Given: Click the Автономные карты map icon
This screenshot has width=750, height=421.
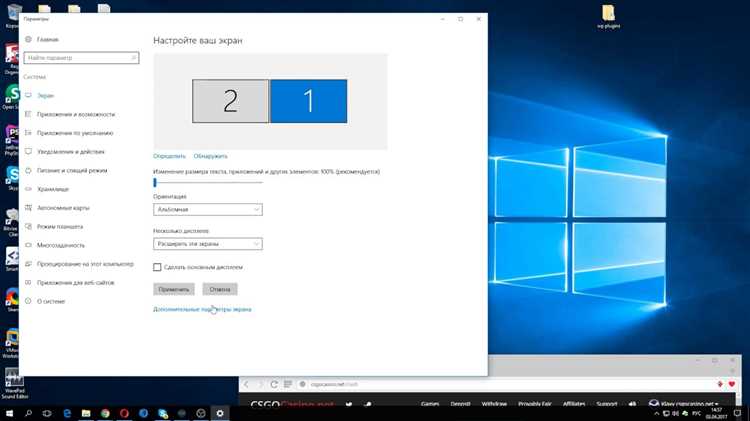Looking at the screenshot, I should pyautogui.click(x=28, y=208).
